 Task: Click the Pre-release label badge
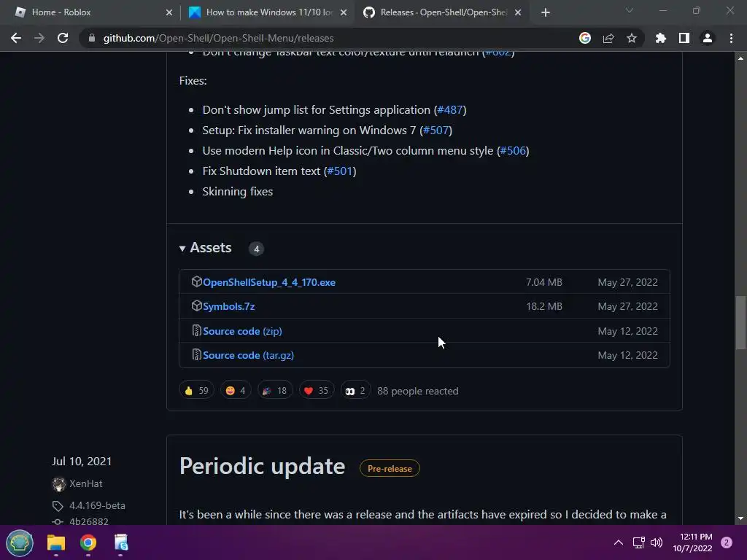click(390, 469)
